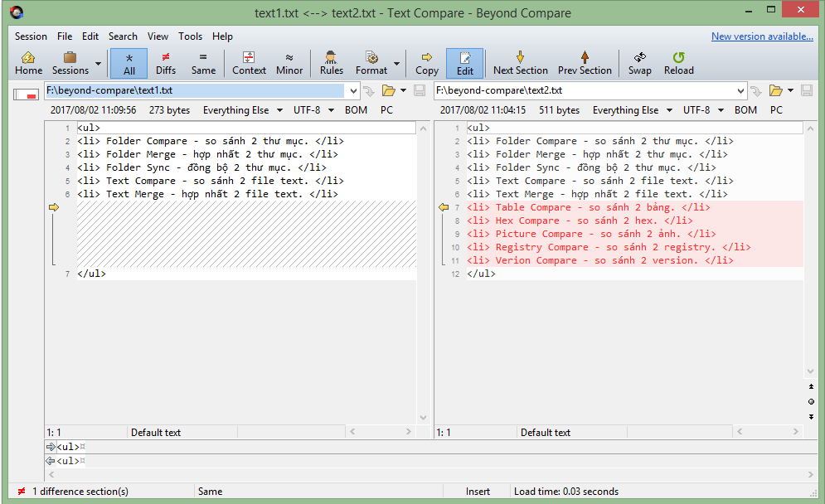
Task: Reload the compared files
Action: click(679, 64)
